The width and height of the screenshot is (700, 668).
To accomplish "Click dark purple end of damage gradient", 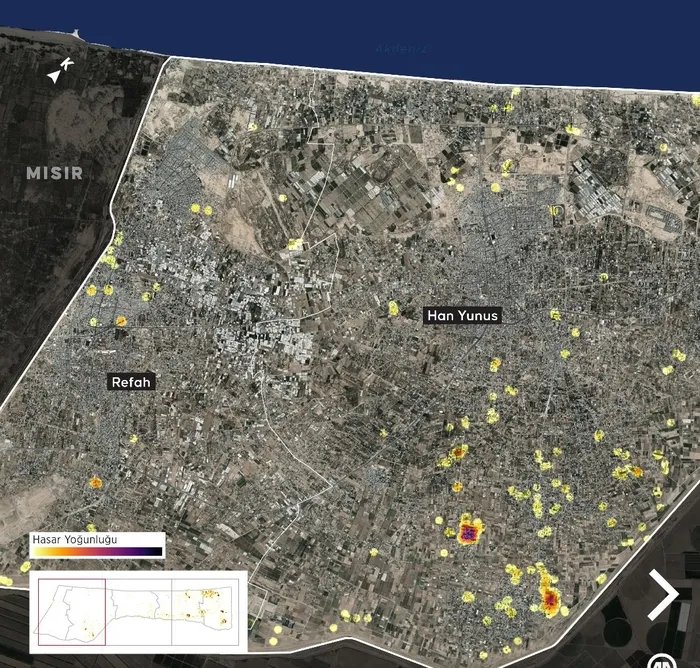I will pyautogui.click(x=154, y=551).
